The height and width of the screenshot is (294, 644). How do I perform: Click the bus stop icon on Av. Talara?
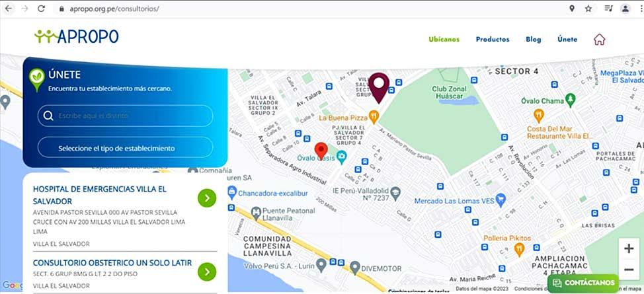click(x=329, y=87)
